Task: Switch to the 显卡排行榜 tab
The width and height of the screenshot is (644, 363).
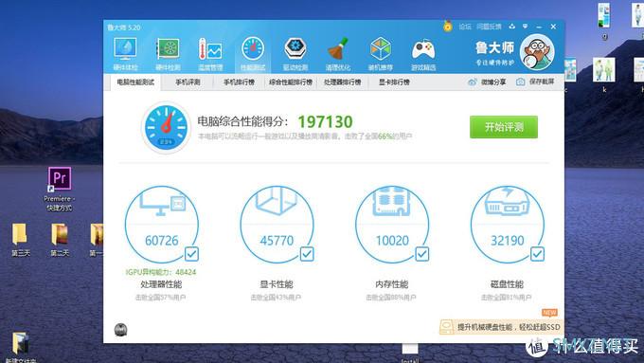Action: pos(394,82)
